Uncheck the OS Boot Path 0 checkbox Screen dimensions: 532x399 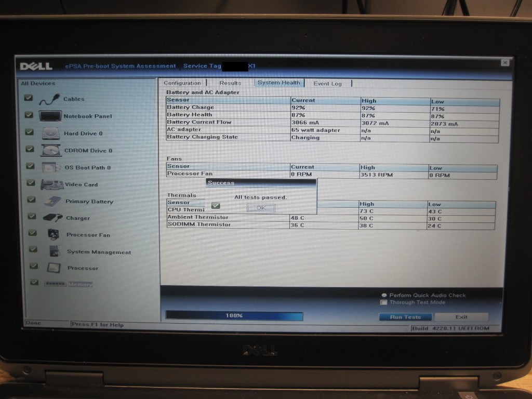31,166
